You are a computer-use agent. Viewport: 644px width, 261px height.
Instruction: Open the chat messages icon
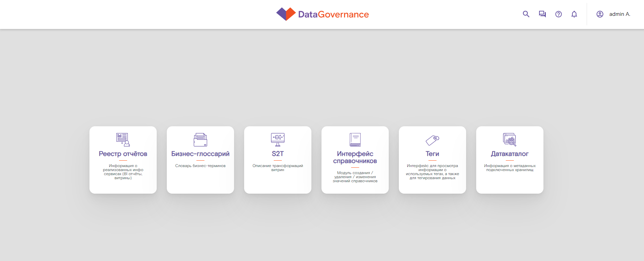click(542, 14)
